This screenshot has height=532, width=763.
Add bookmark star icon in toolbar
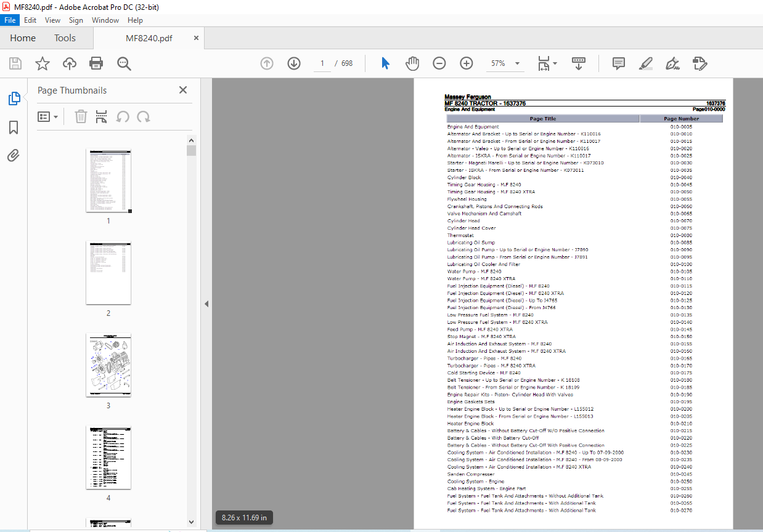[x=42, y=63]
